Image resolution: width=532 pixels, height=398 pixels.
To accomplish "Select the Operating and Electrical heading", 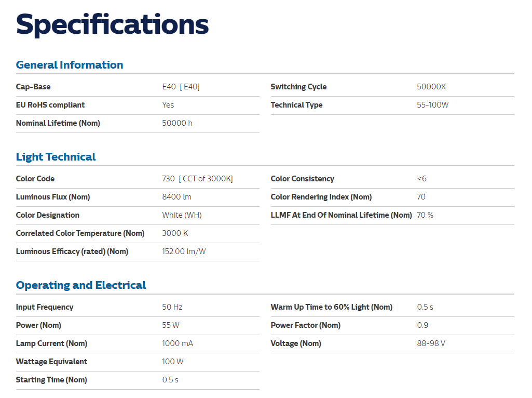I will pyautogui.click(x=81, y=285).
